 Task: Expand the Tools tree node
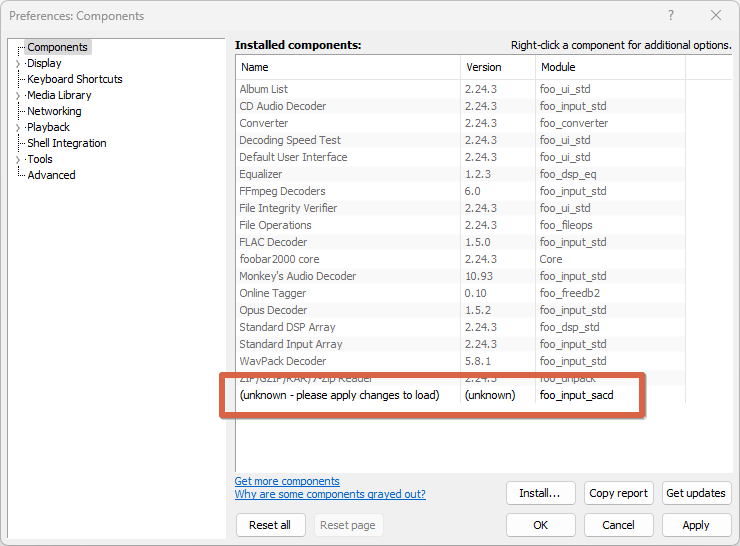point(18,160)
